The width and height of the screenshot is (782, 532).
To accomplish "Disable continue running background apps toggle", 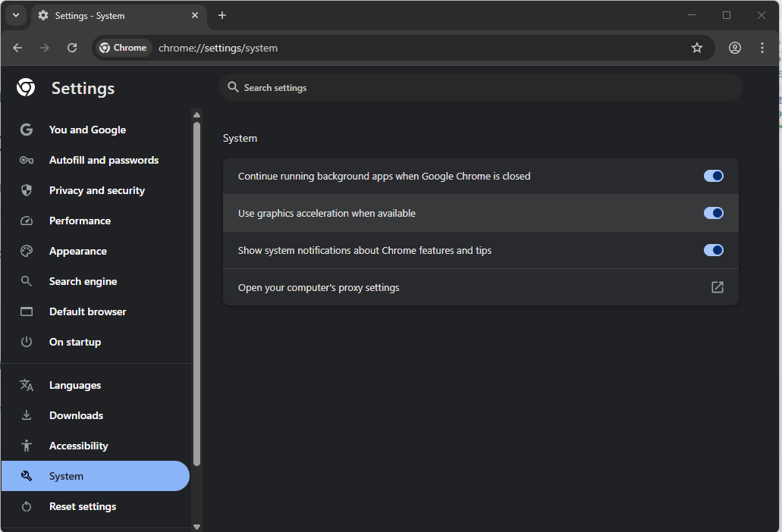I will (713, 176).
